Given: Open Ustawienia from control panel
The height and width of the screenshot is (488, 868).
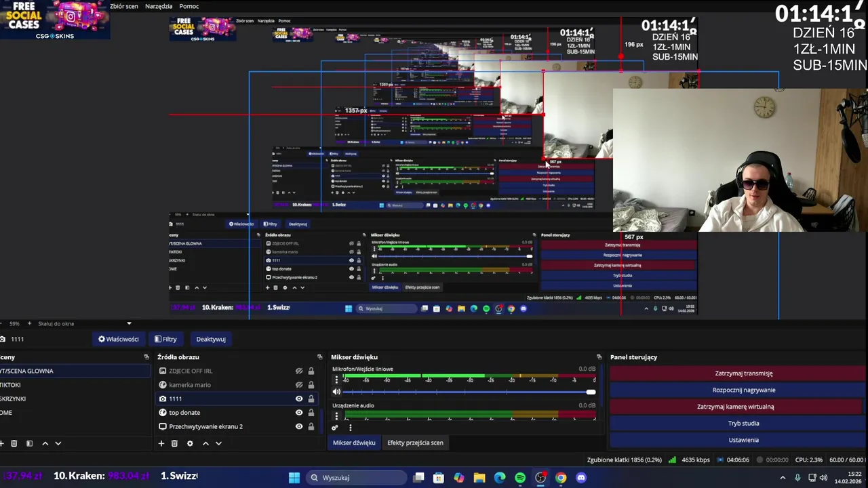Looking at the screenshot, I should click(737, 440).
